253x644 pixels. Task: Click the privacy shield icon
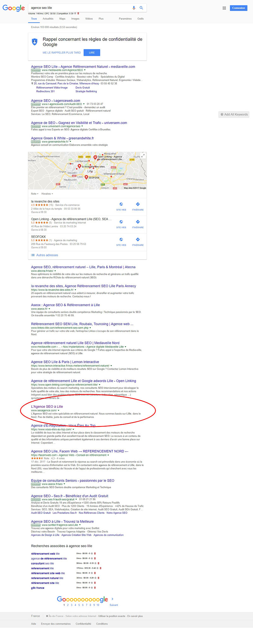click(35, 42)
